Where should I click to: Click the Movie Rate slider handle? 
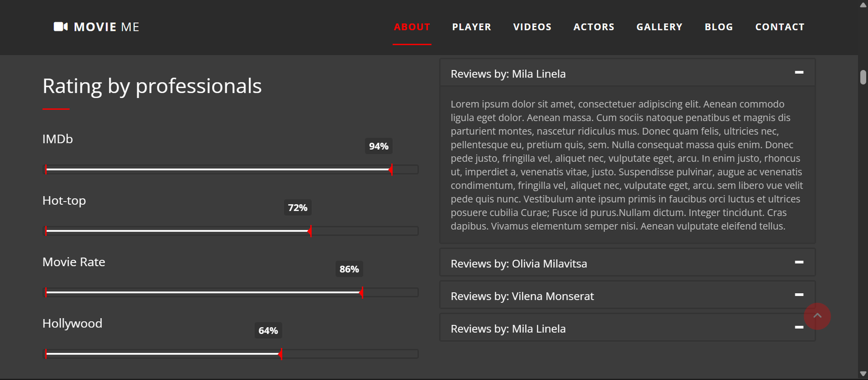coord(361,293)
